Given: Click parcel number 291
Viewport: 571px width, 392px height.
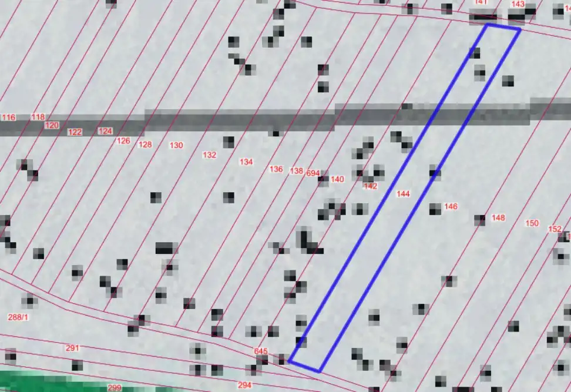Looking at the screenshot, I should coord(72,349).
